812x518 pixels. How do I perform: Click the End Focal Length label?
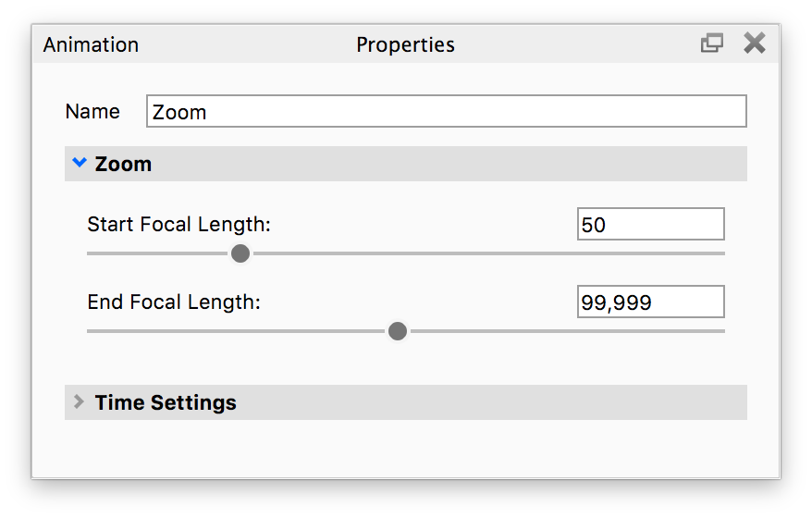[174, 302]
